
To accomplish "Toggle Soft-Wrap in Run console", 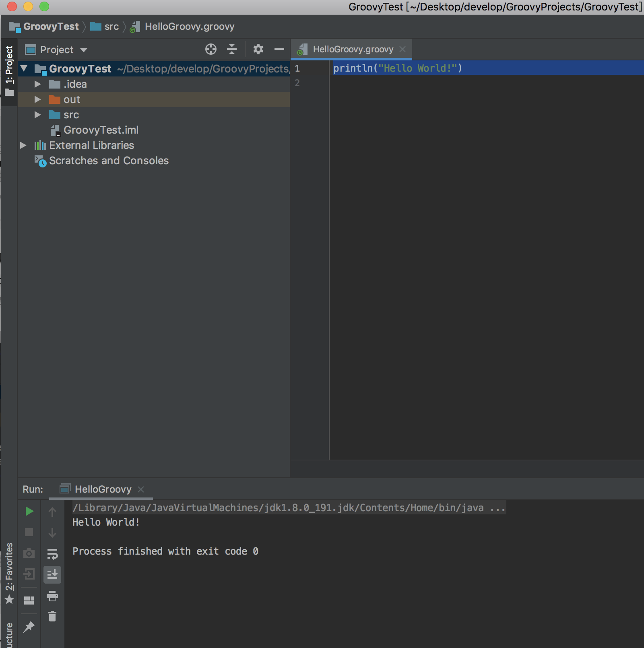I will [x=52, y=554].
